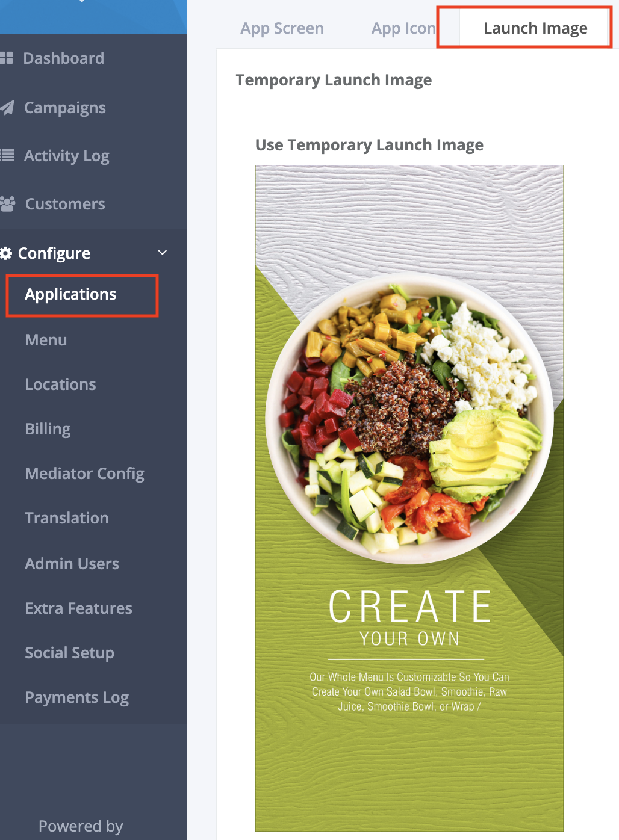Open Admin Users page

coord(72,564)
